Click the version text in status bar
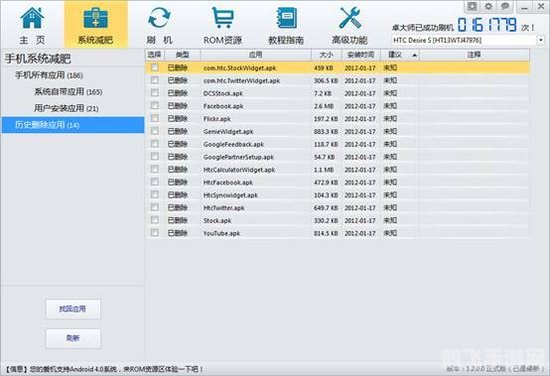This screenshot has width=550, height=376. tap(495, 369)
